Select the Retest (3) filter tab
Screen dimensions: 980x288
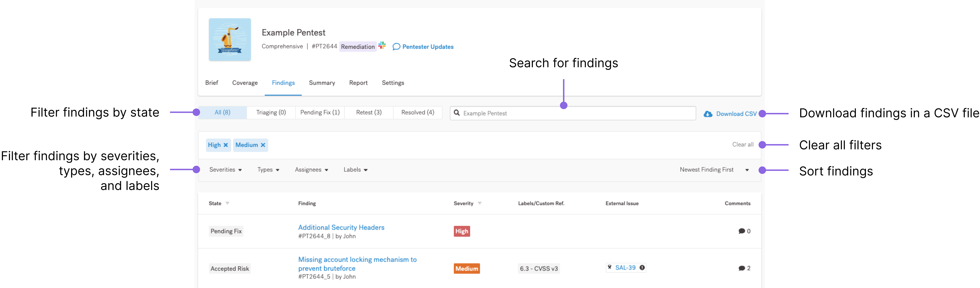click(369, 112)
